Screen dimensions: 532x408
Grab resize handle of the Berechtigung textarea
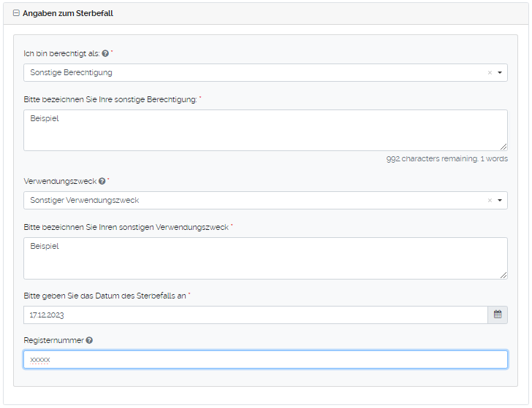tap(503, 147)
